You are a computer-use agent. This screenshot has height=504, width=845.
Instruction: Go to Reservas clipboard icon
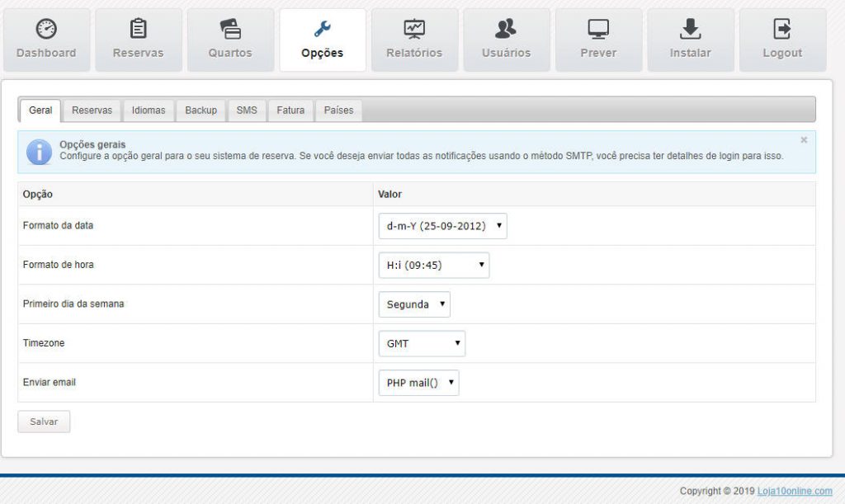[x=139, y=30]
